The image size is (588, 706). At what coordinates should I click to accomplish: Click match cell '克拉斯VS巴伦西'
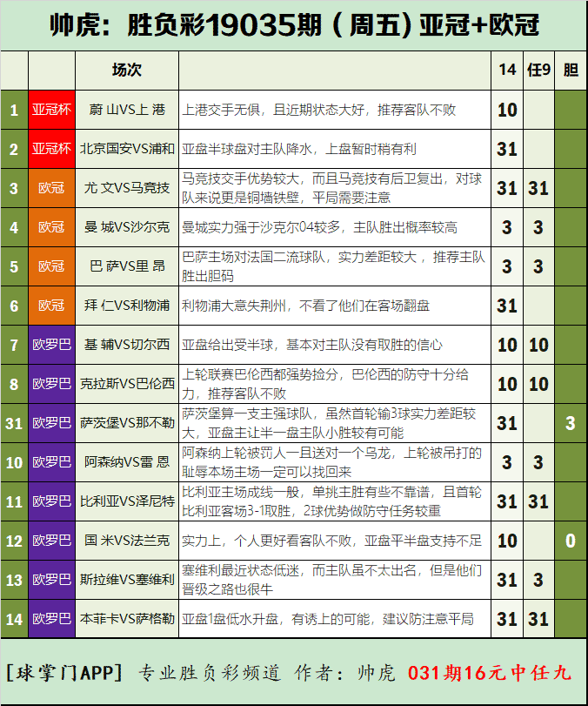coord(127,384)
